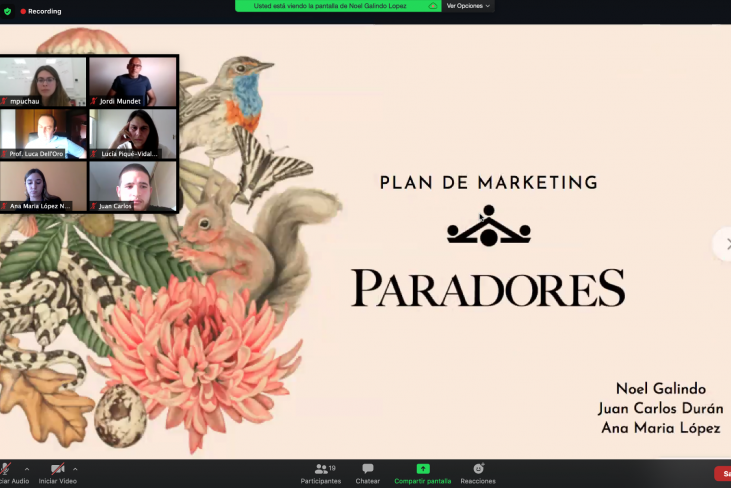Select Prof. Luca Dell'Oro's video tile

click(x=43, y=134)
